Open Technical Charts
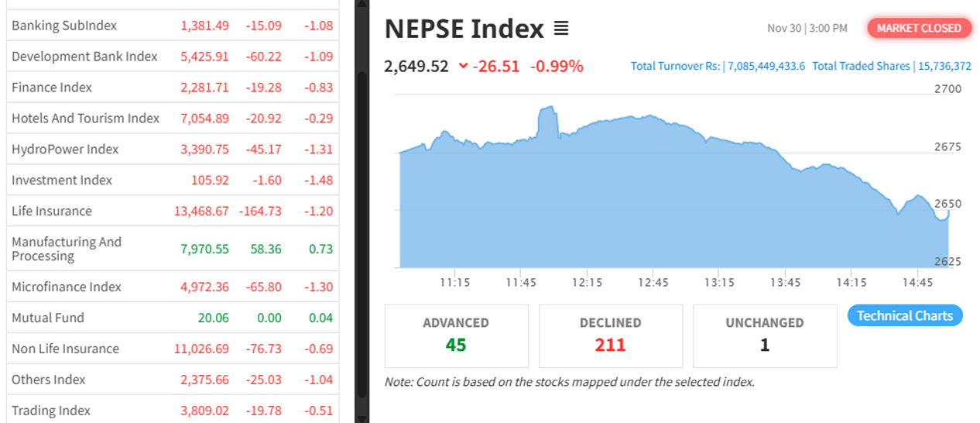Image resolution: width=980 pixels, height=423 pixels. click(x=904, y=315)
